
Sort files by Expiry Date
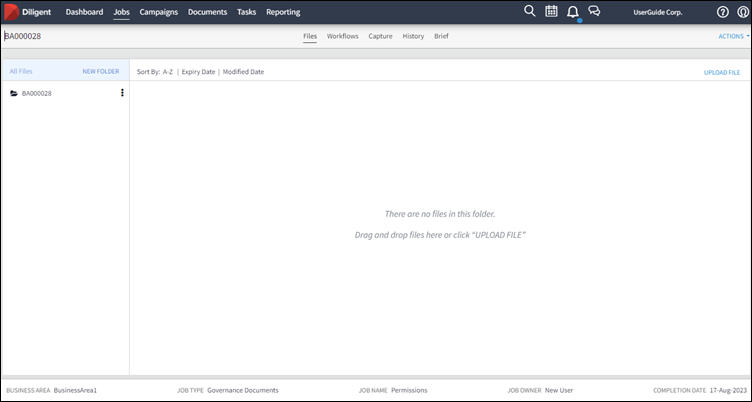[198, 72]
